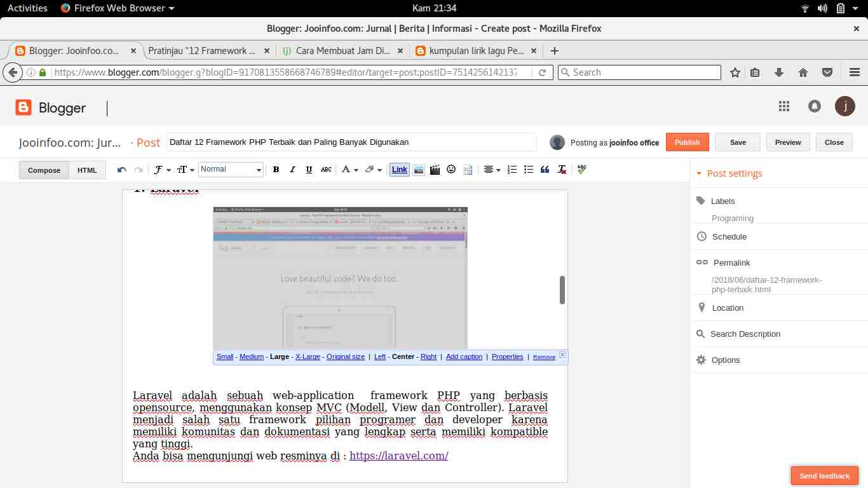Switch to the kumpulan lirik lagu tab
Image resolution: width=868 pixels, height=488 pixels.
coord(477,51)
